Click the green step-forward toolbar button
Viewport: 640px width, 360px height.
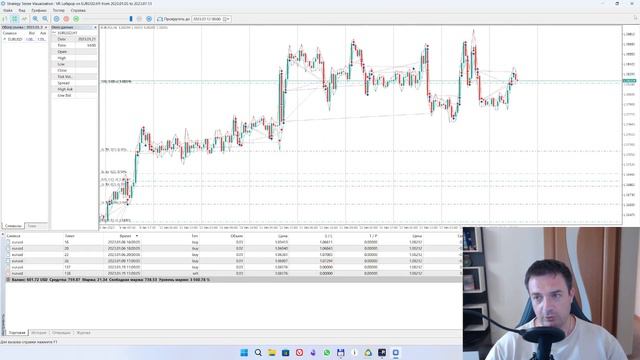coord(76,19)
